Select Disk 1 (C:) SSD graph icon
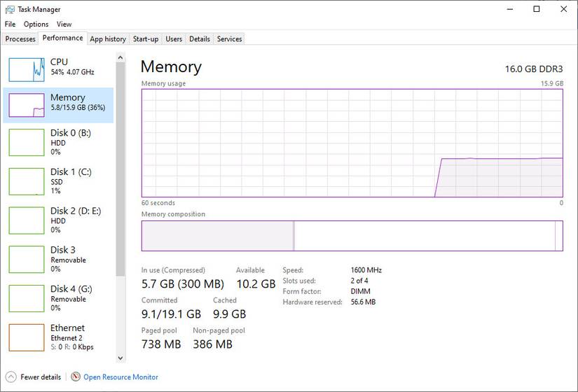578x392 pixels. click(27, 181)
